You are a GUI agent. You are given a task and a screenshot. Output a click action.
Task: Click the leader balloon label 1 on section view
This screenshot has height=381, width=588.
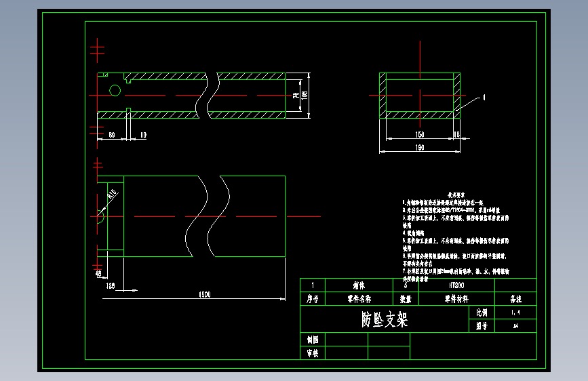(x=484, y=98)
